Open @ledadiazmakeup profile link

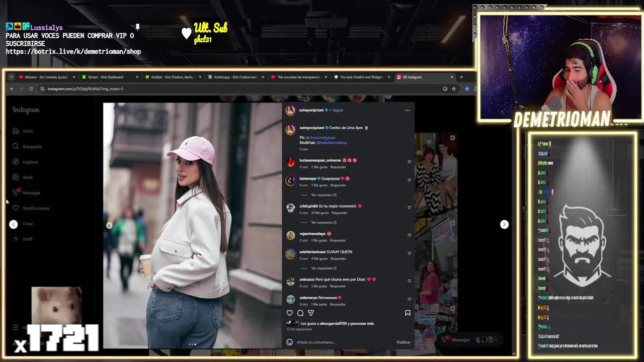click(332, 143)
